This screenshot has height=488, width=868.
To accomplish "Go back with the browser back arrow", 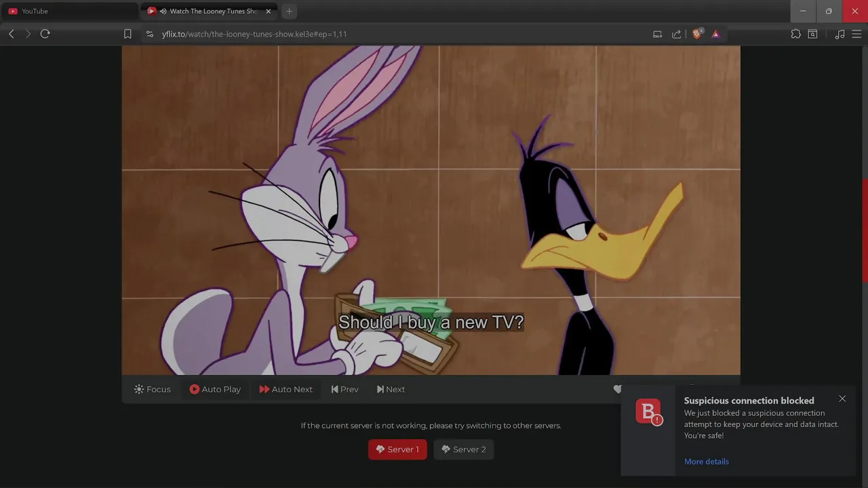I will (12, 34).
